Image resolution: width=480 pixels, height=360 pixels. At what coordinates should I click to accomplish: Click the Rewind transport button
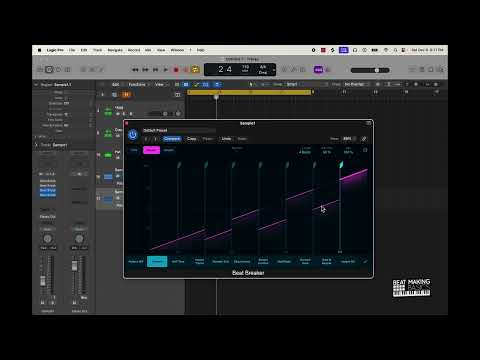135,70
